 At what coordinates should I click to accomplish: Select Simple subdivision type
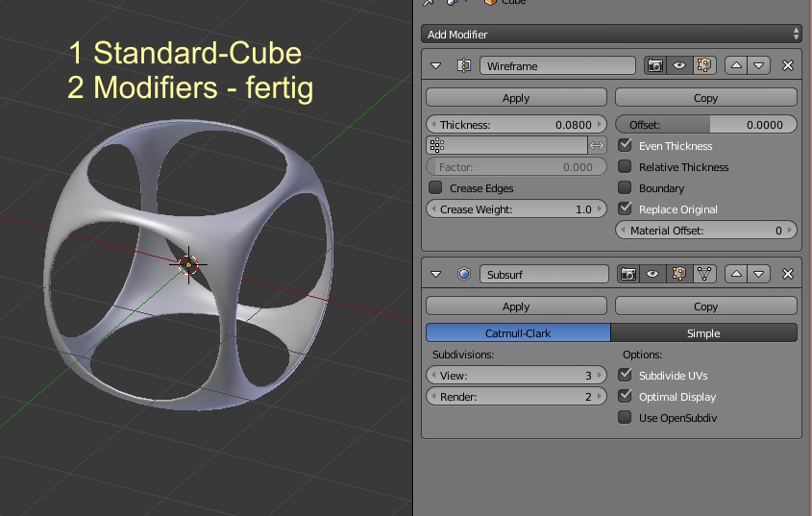[x=703, y=333]
